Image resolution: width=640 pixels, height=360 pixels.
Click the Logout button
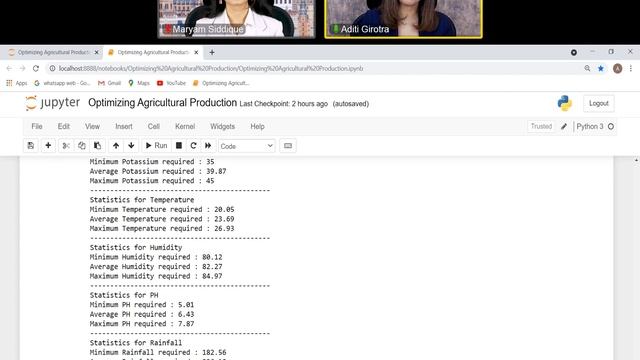click(x=599, y=104)
